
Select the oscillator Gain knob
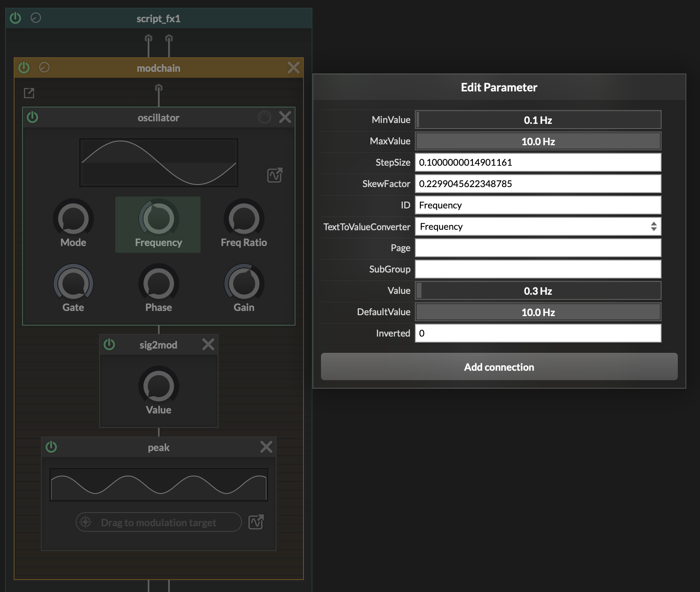click(244, 284)
